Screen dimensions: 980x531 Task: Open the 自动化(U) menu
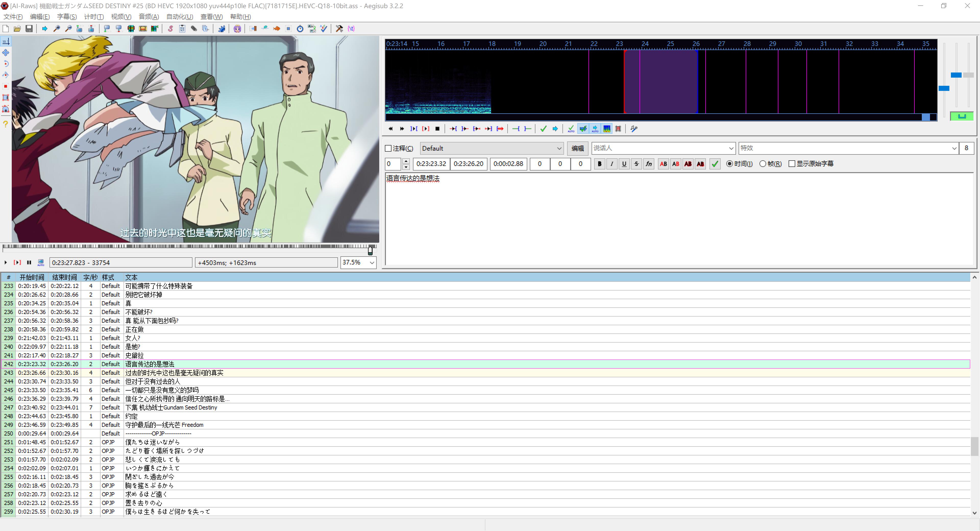(180, 17)
